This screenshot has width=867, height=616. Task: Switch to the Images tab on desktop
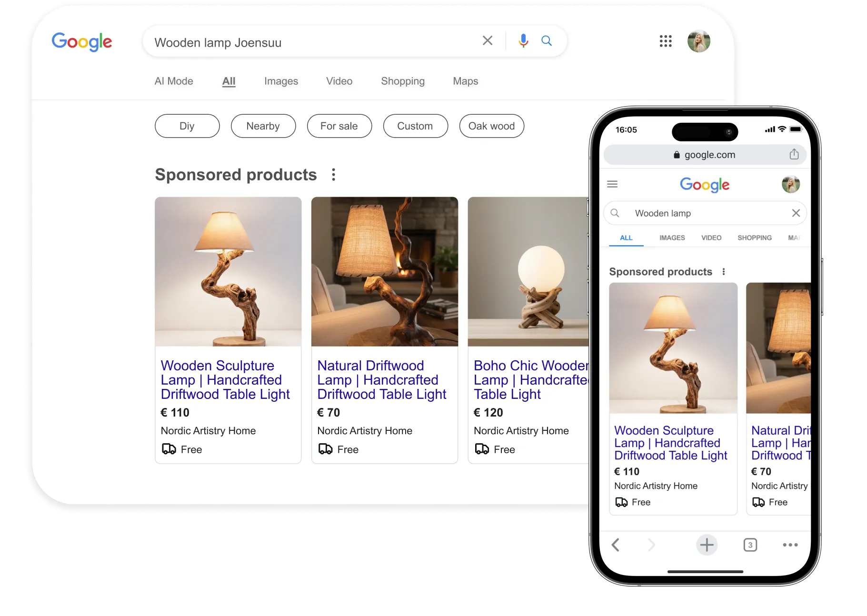[x=281, y=81]
